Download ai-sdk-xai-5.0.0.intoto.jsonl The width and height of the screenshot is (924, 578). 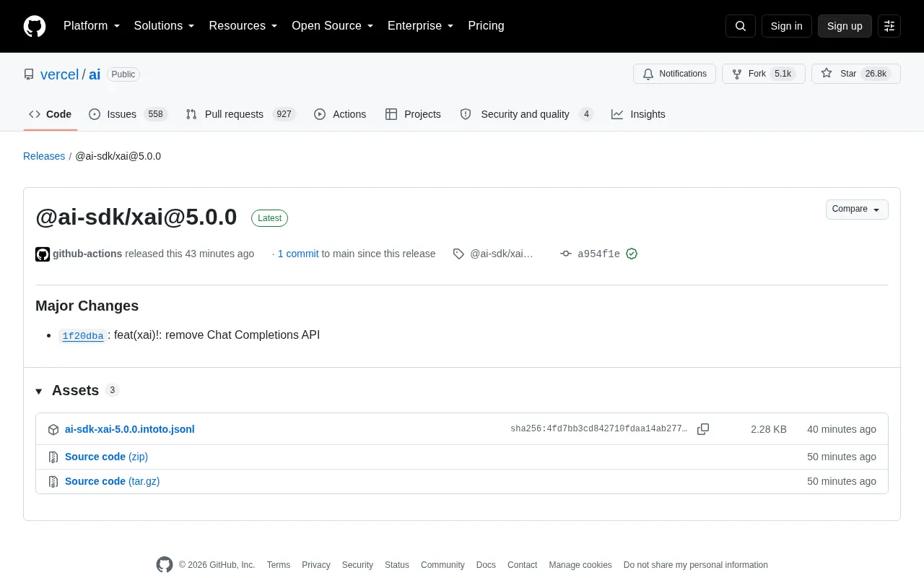pos(130,429)
